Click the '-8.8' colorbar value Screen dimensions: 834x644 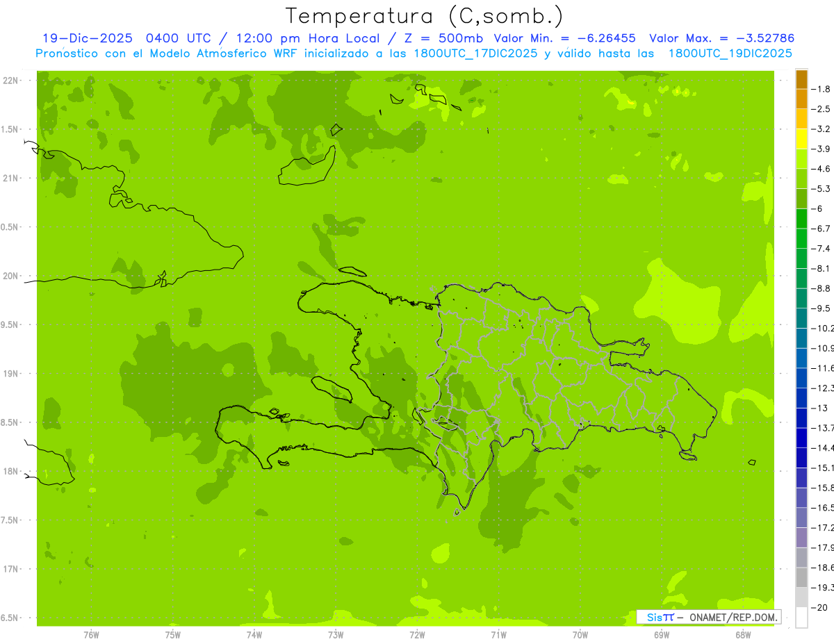tap(821, 288)
